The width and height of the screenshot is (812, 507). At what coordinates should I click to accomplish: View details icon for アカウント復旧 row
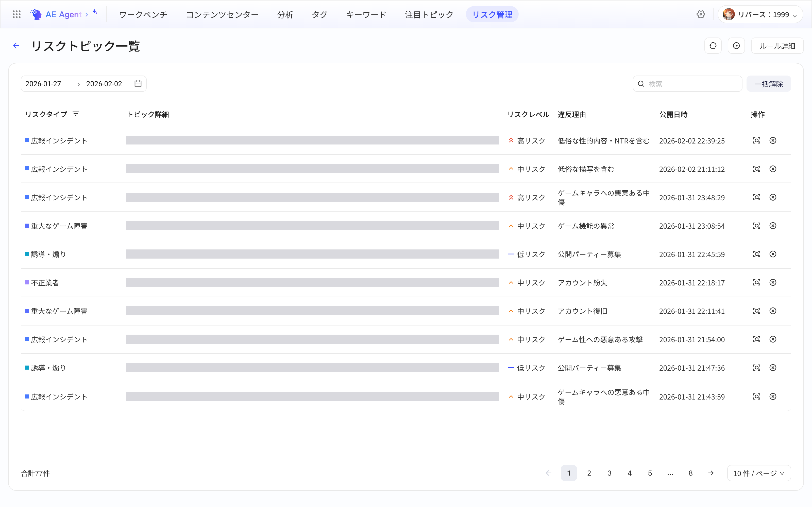tap(757, 311)
